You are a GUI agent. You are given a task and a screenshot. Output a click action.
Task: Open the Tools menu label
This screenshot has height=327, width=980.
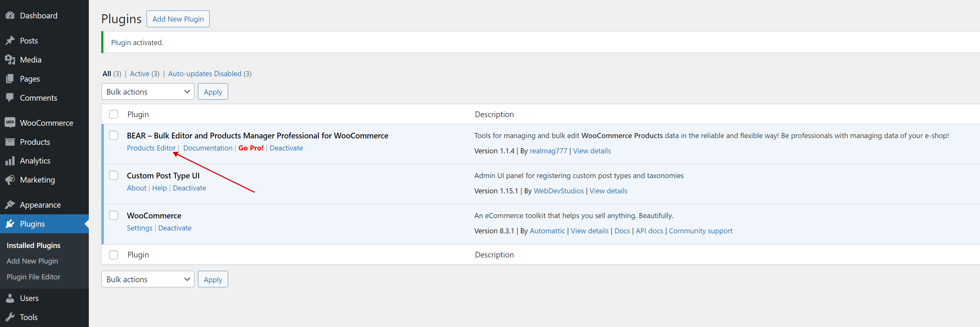pyautogui.click(x=29, y=317)
